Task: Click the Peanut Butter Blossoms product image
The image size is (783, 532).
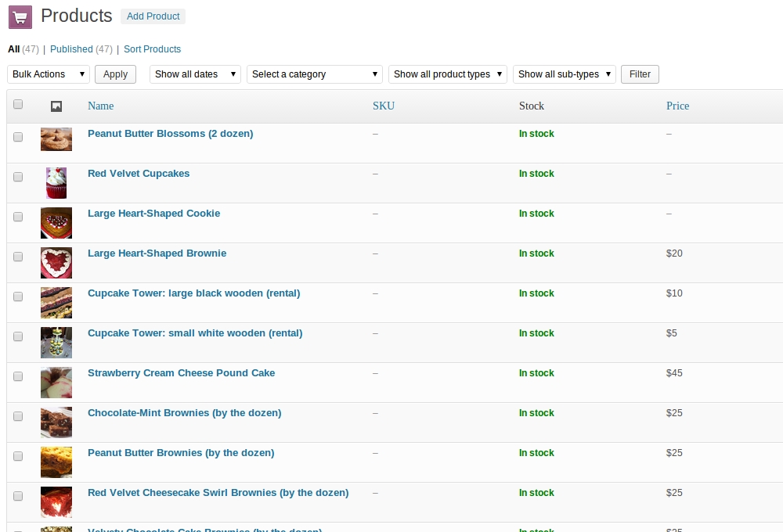Action: [56, 139]
